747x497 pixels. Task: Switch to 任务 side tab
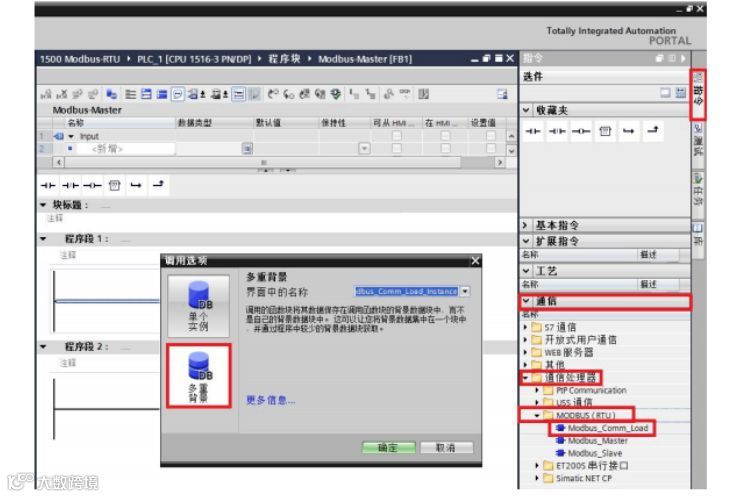[x=698, y=192]
